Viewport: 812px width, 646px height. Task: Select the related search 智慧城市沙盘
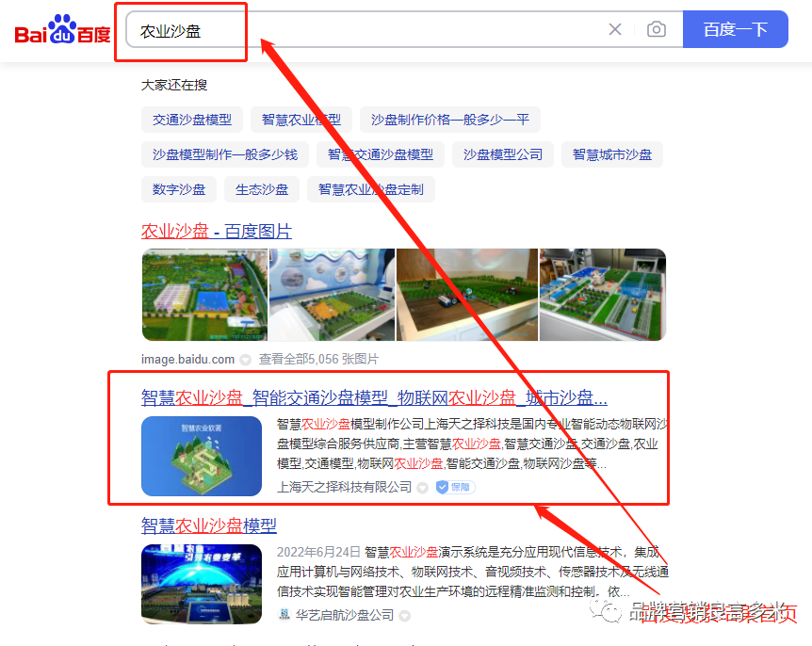pyautogui.click(x=612, y=154)
